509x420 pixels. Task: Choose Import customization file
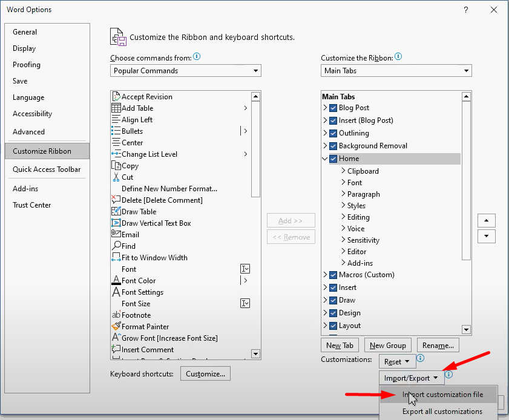pyautogui.click(x=438, y=395)
